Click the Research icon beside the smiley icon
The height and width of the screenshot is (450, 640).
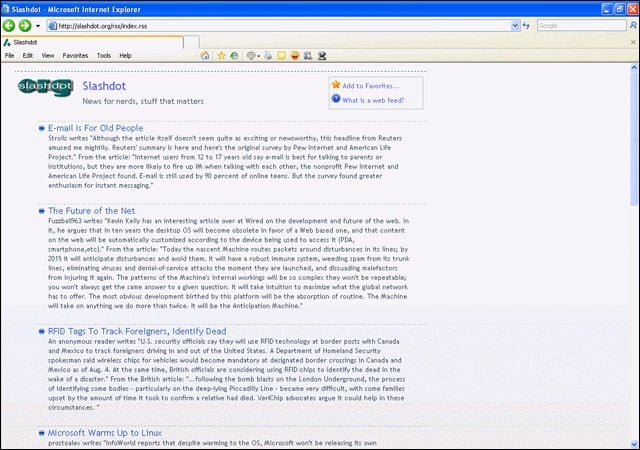[x=308, y=56]
